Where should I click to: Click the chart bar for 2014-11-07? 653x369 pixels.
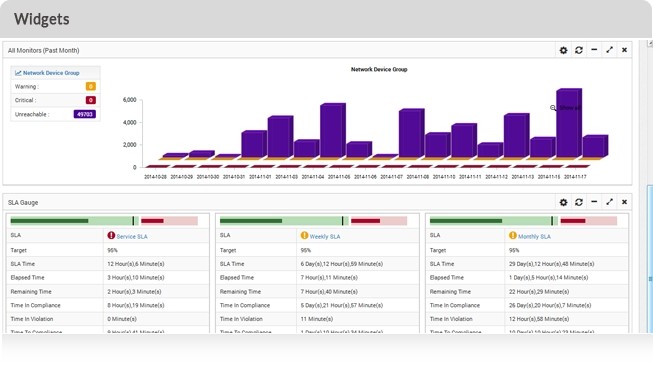pos(411,133)
